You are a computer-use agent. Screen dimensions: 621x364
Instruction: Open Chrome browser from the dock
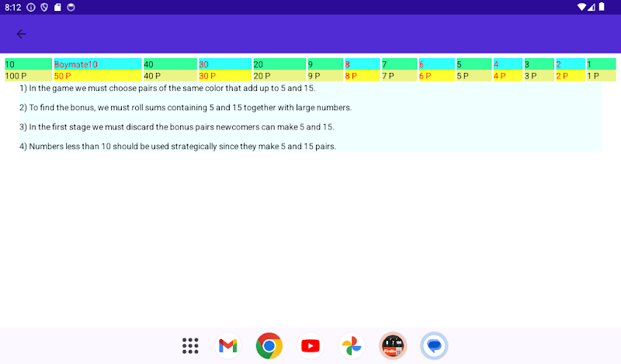269,345
